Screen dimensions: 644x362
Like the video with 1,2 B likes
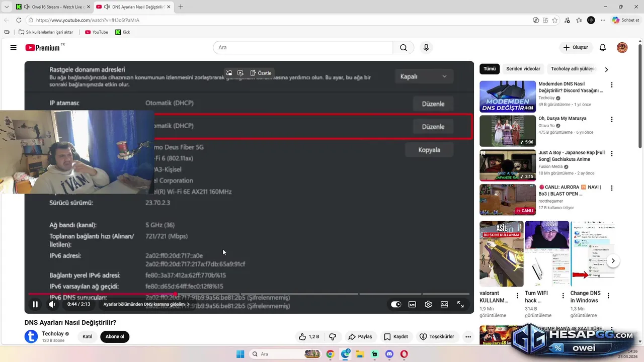(x=309, y=337)
